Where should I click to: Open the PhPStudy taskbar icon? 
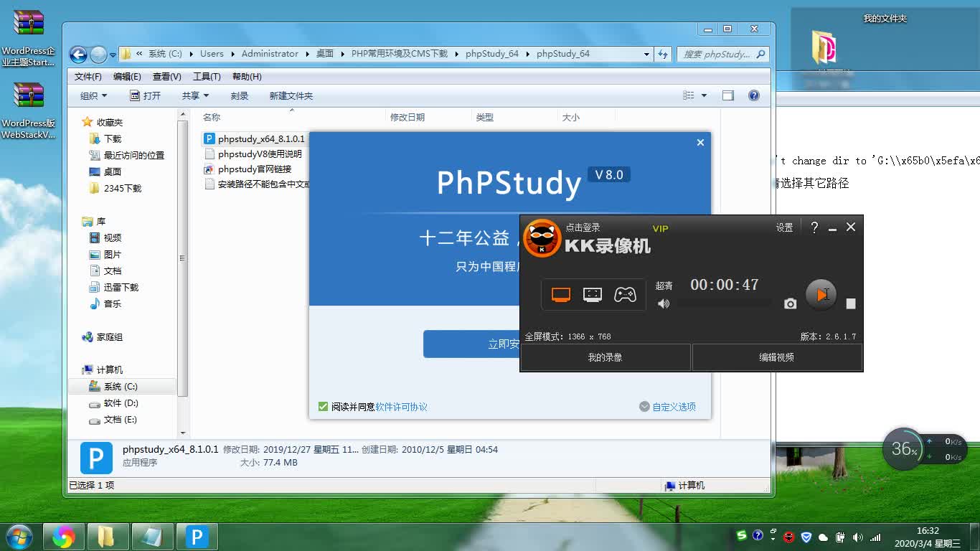(x=197, y=537)
